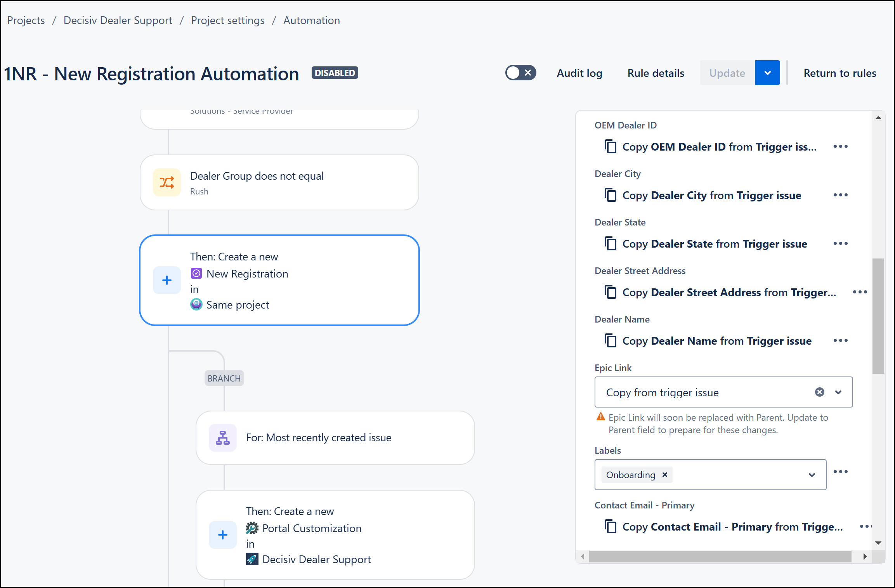
Task: Click the scroll down arrow in side panel
Action: tap(878, 543)
